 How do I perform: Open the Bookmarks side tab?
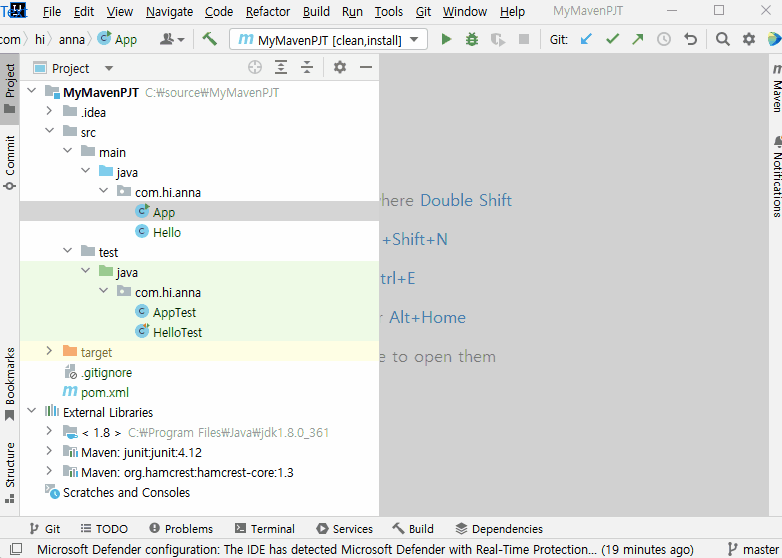tap(9, 383)
